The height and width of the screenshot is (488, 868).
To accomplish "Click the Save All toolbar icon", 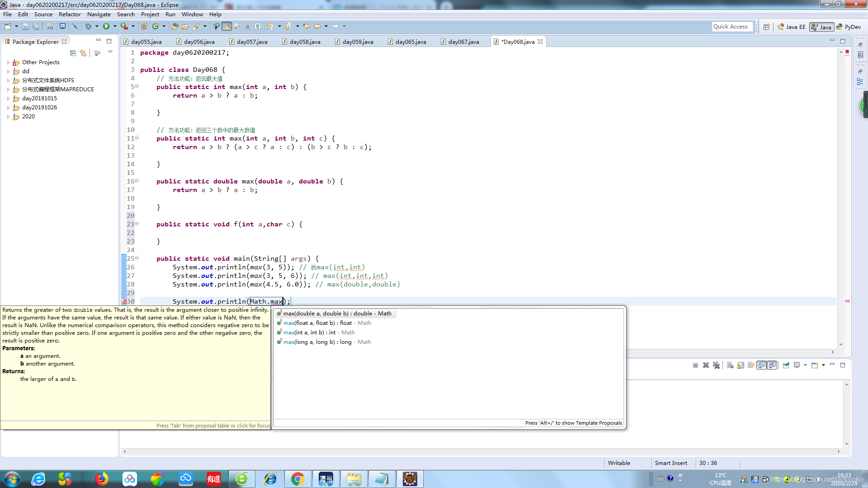I will tap(36, 27).
